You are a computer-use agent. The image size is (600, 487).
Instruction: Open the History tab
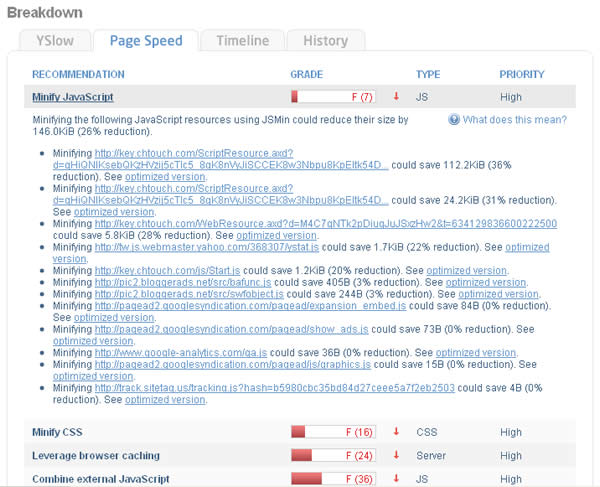click(x=326, y=41)
